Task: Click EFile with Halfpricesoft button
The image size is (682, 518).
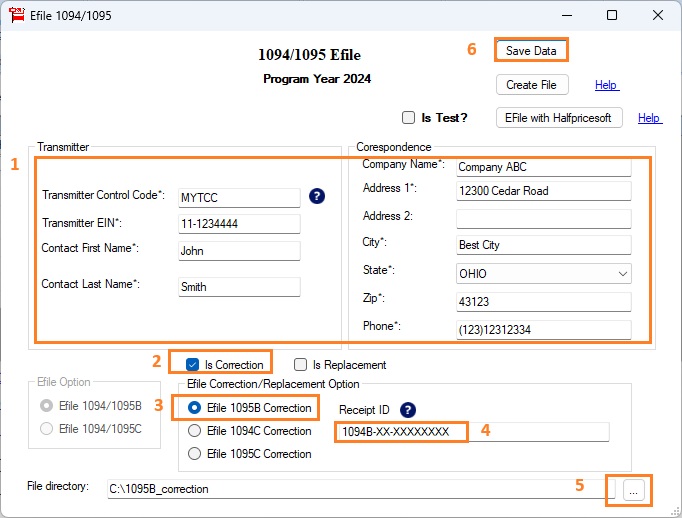Action: [559, 118]
